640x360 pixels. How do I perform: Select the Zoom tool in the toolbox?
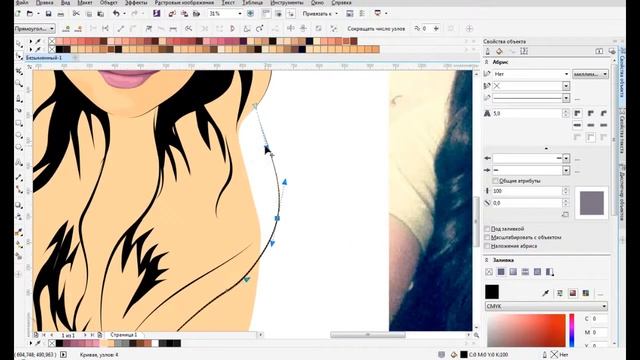pos(19,84)
